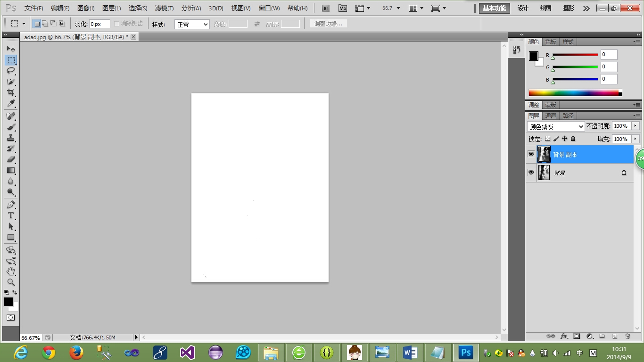Select the Rectangular Marquee tool in toolbox
This screenshot has width=644, height=362.
11,60
